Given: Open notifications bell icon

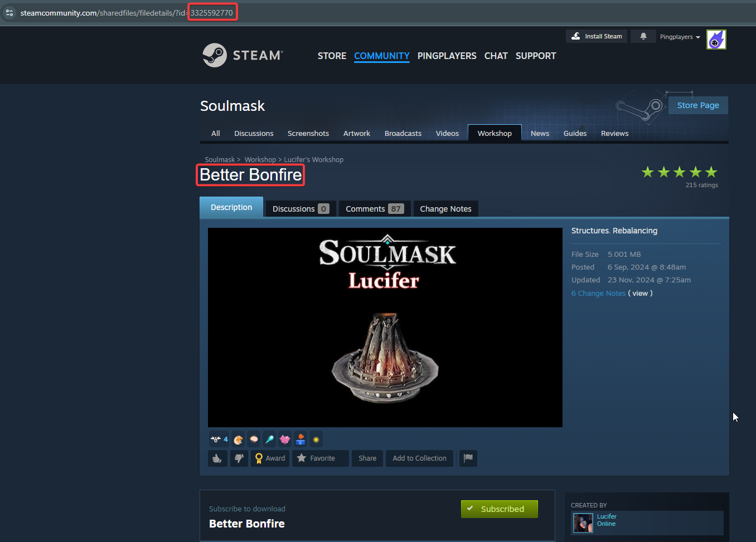Looking at the screenshot, I should tap(643, 36).
